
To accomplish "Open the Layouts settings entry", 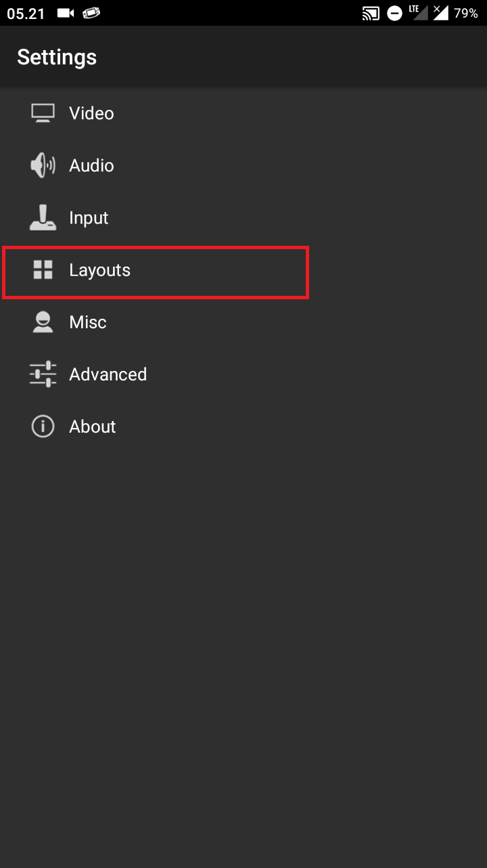I will point(99,270).
